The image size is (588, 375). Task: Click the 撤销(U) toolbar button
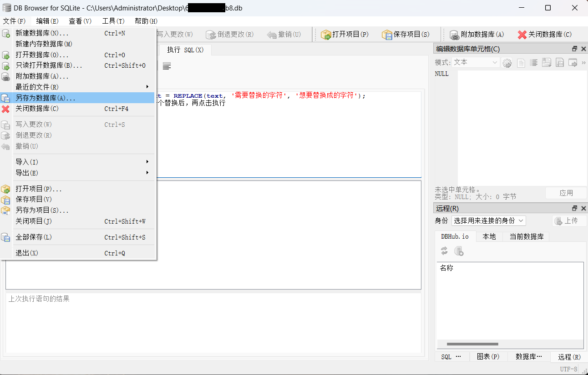point(284,35)
